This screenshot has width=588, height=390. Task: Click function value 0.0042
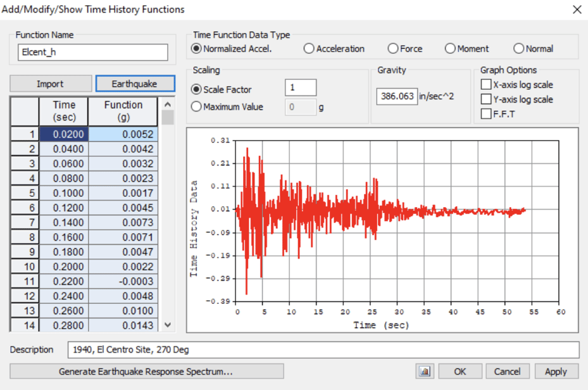123,149
